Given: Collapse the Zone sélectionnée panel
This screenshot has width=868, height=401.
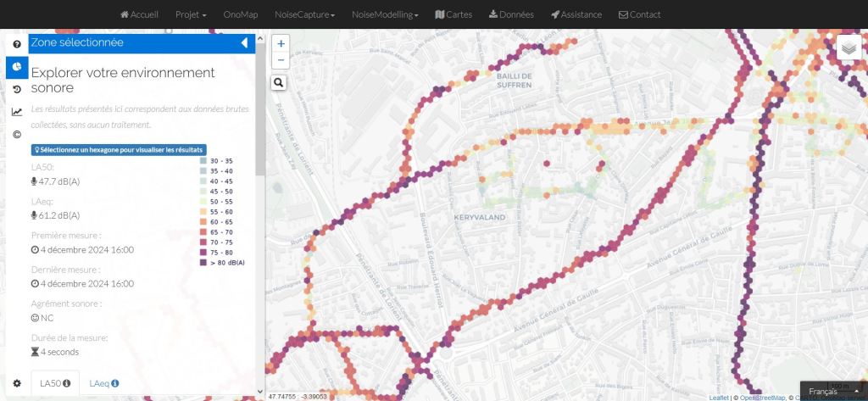Looking at the screenshot, I should click(x=244, y=42).
